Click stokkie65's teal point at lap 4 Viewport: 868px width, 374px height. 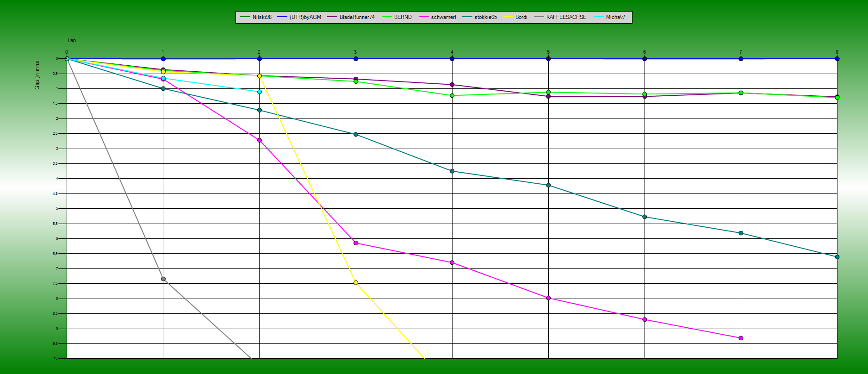point(452,171)
